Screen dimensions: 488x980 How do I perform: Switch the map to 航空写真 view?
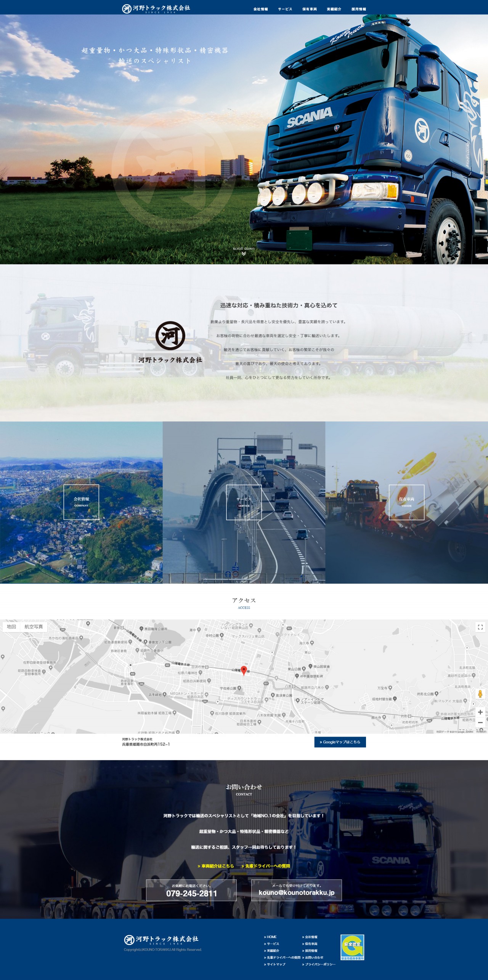coord(34,627)
